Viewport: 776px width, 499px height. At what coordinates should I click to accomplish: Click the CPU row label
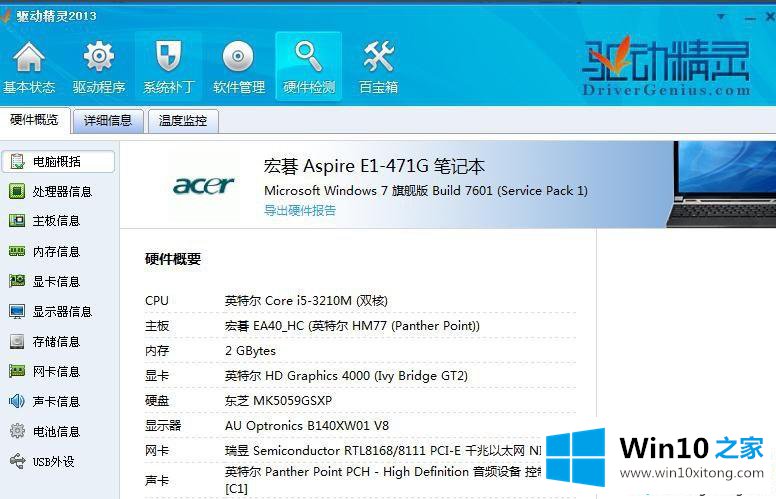[x=157, y=300]
